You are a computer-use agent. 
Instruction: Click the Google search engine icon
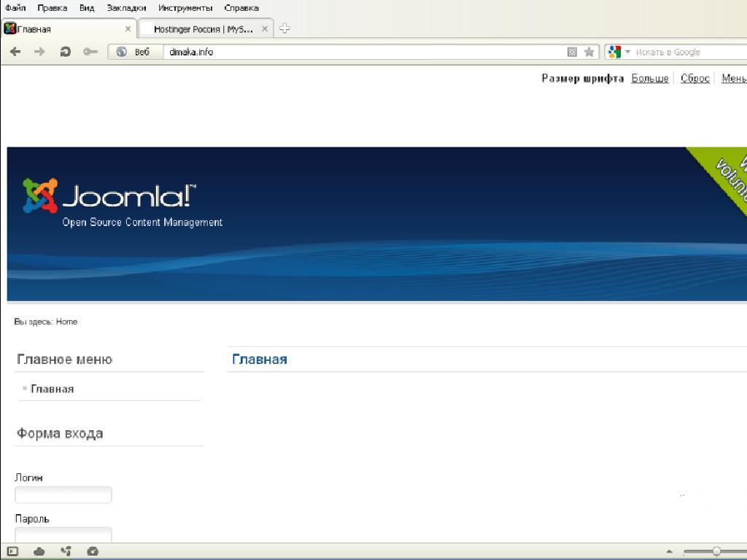(614, 52)
